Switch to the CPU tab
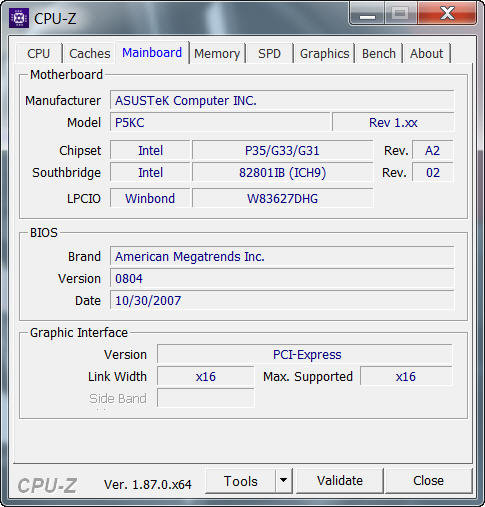485x507 pixels. (x=39, y=53)
